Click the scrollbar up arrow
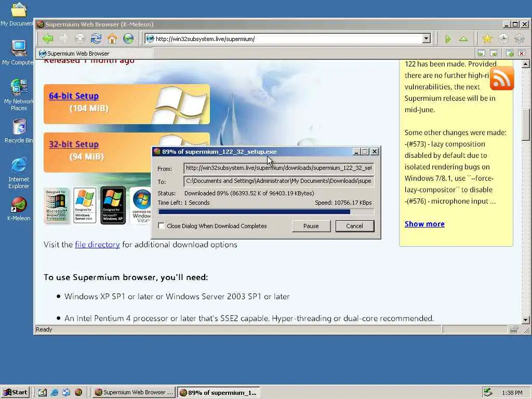The height and width of the screenshot is (399, 532). coord(526,64)
